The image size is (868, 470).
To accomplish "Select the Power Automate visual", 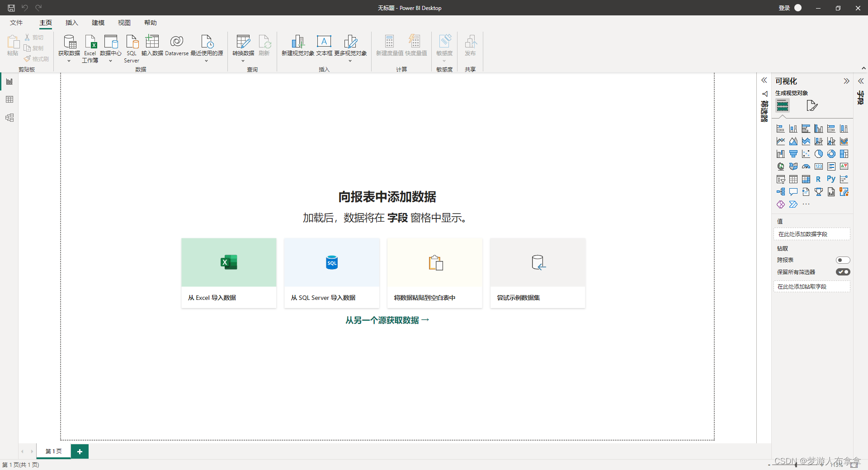I will pos(793,205).
